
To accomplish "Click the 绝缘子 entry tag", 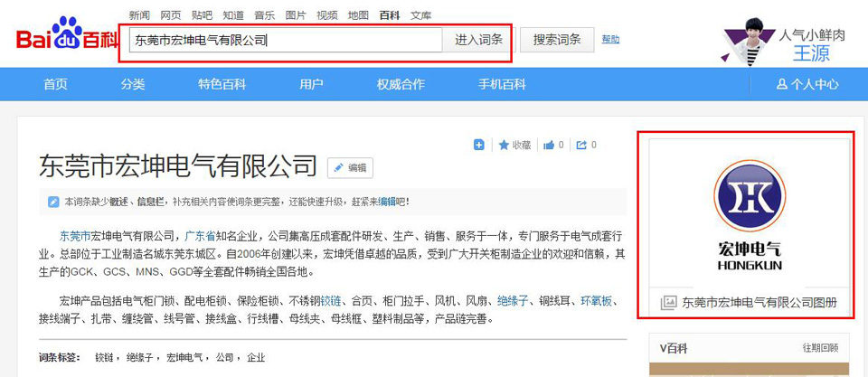I will pos(139,358).
